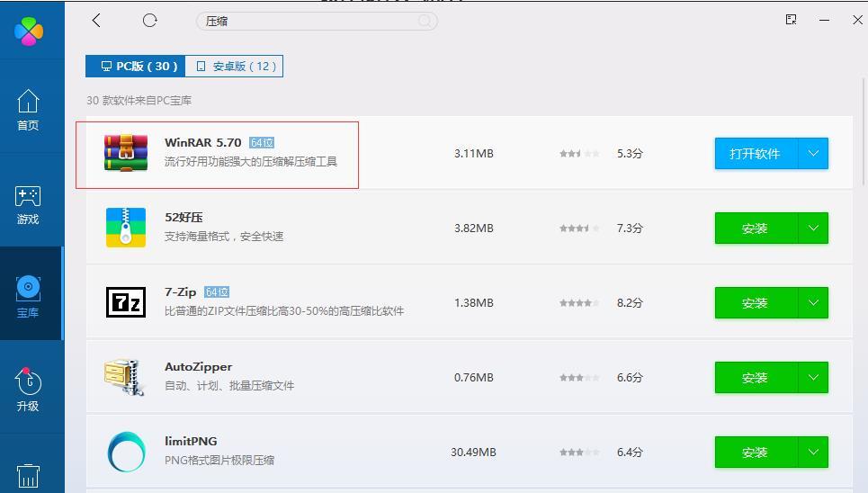
Task: Open the 52好压 title link
Action: (x=183, y=217)
